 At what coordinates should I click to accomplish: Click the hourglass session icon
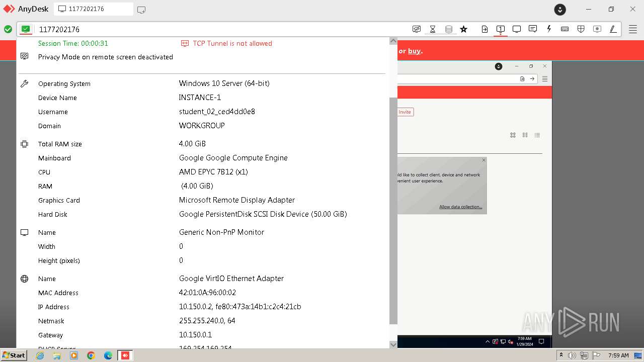[x=433, y=29]
